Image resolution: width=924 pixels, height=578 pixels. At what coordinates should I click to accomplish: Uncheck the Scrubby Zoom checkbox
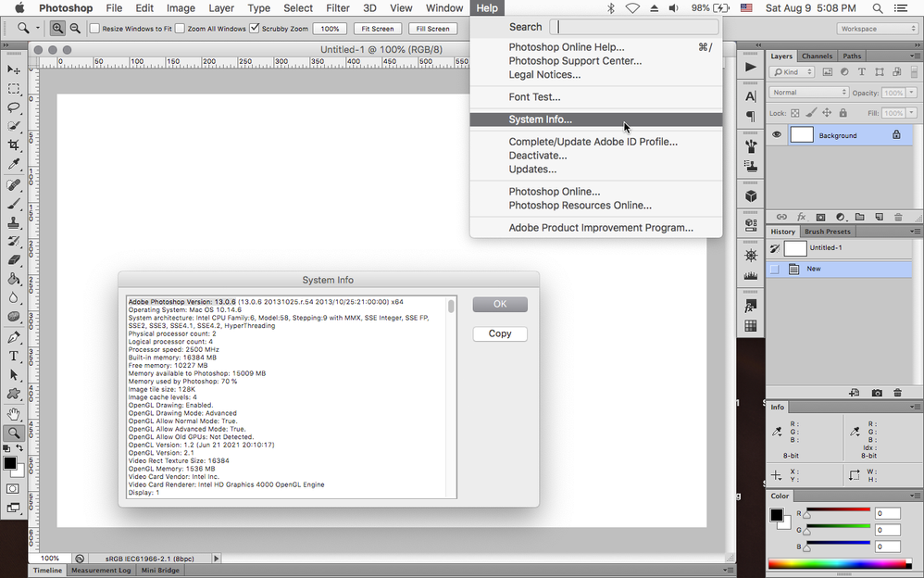coord(255,29)
